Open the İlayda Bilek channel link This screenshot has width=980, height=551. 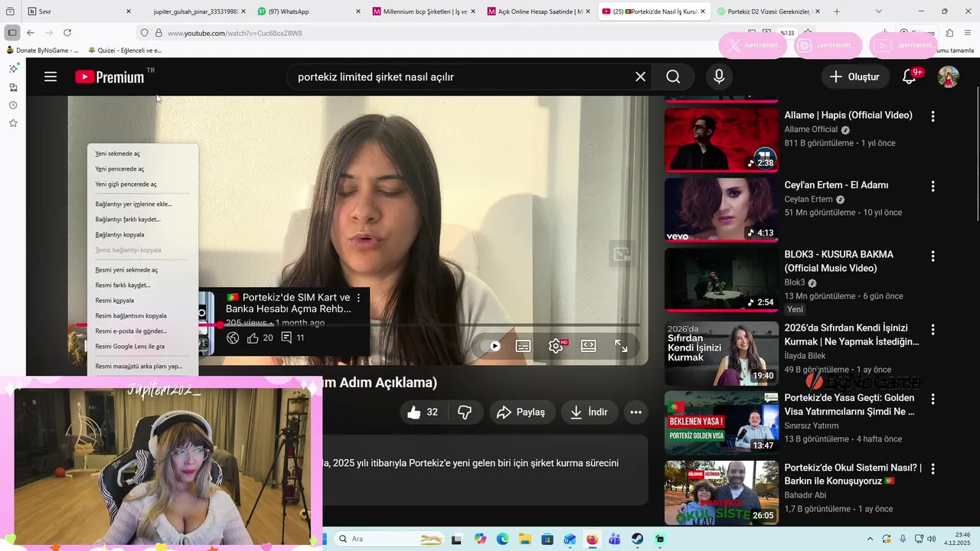(x=805, y=356)
